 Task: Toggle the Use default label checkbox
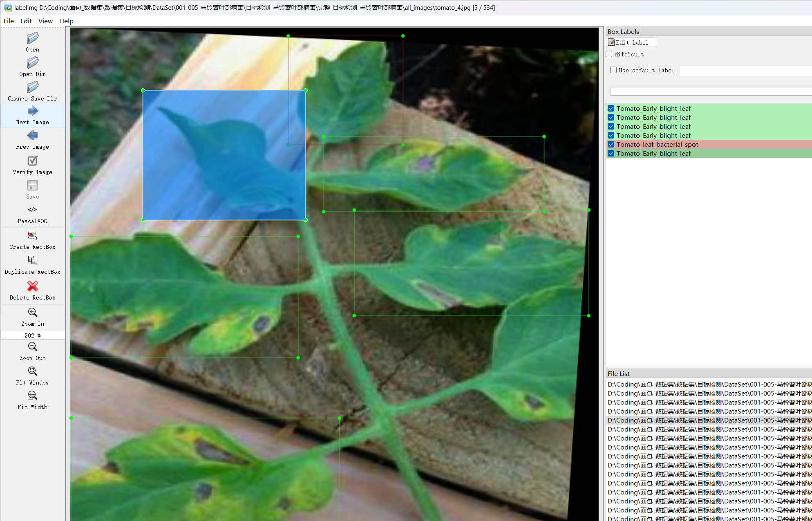point(613,70)
